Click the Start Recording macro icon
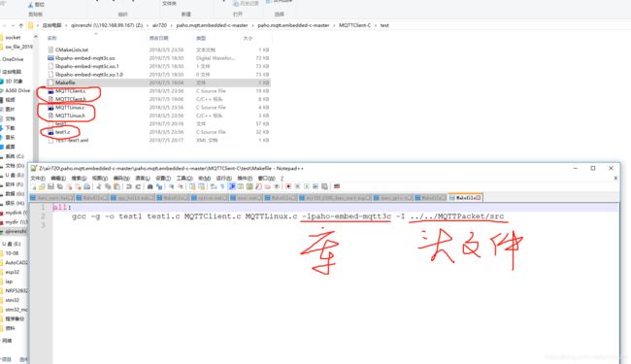631x364 pixels. click(x=288, y=186)
